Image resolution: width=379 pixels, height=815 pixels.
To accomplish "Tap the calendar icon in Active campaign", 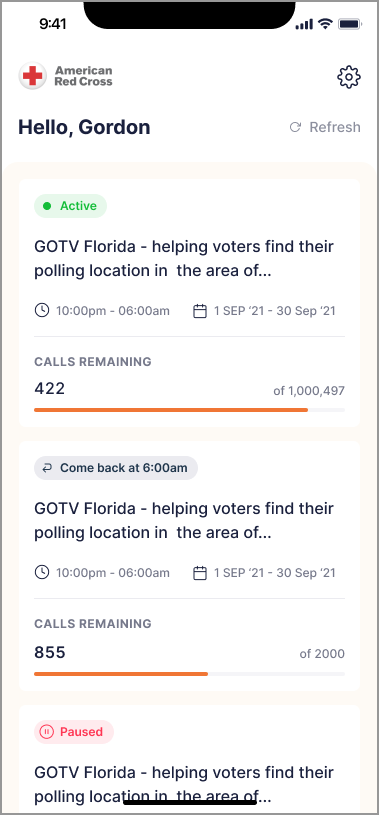I will (x=200, y=311).
